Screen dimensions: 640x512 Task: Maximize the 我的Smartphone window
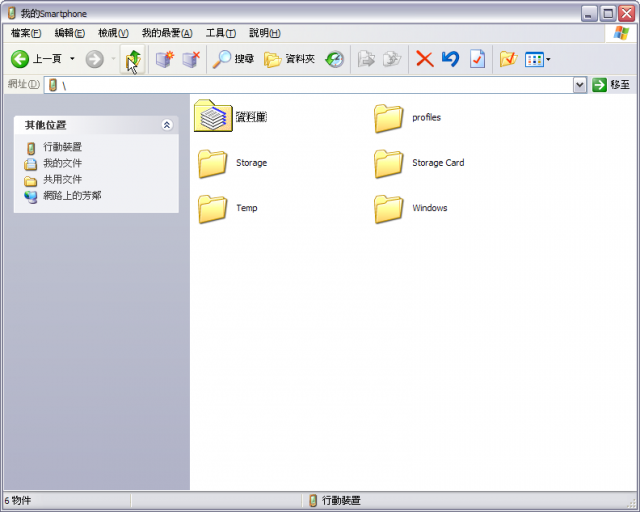[607, 14]
